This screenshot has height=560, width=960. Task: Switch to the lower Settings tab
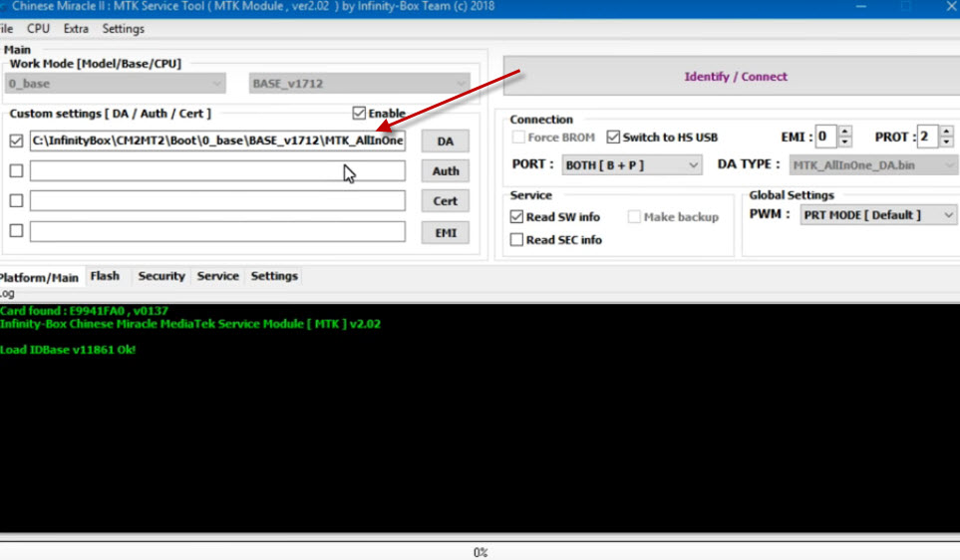pos(274,276)
